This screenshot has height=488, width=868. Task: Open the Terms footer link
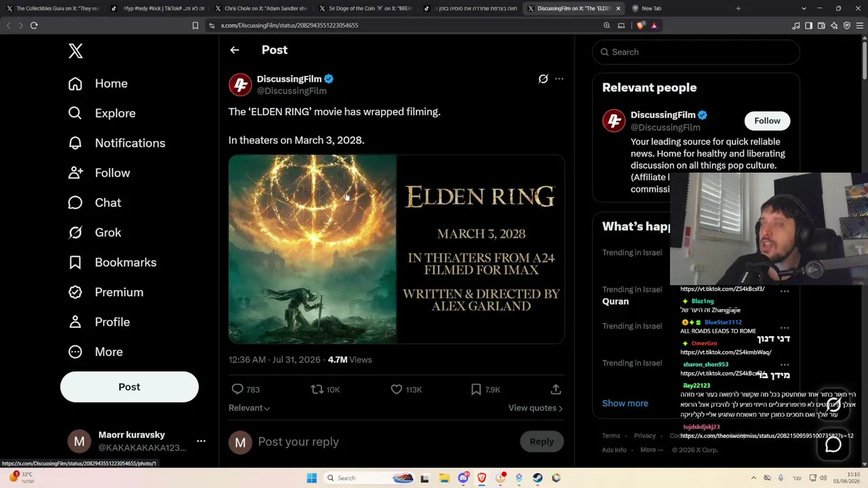click(x=611, y=436)
